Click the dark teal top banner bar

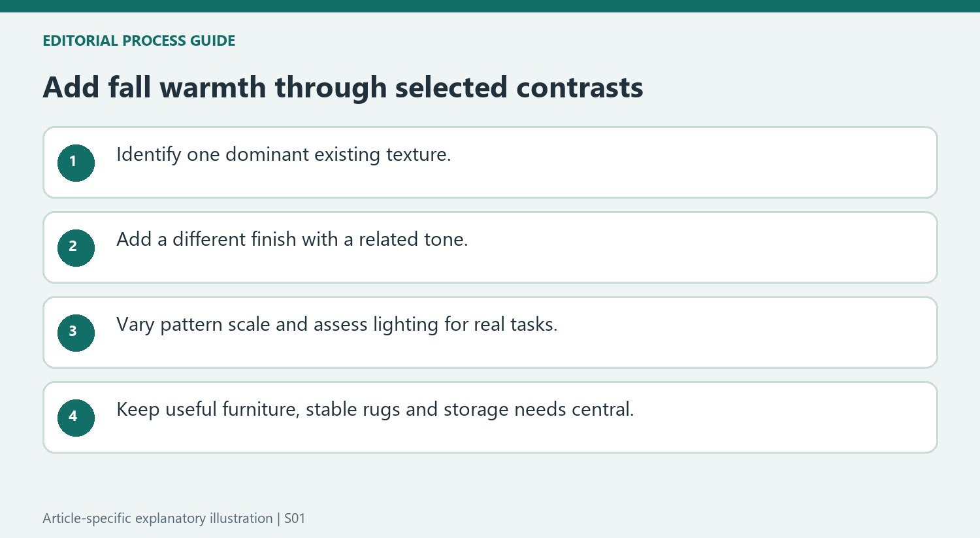pos(490,6)
